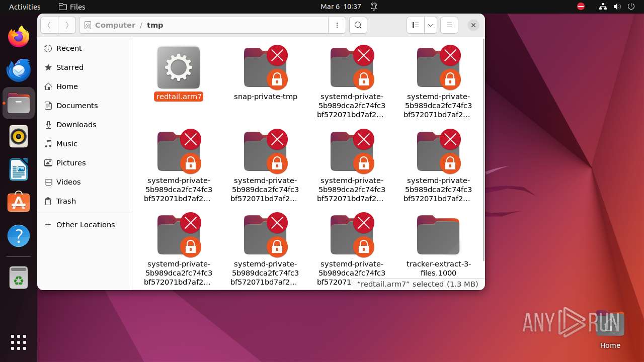Expand the view options dropdown arrow
This screenshot has height=362, width=644.
(431, 25)
